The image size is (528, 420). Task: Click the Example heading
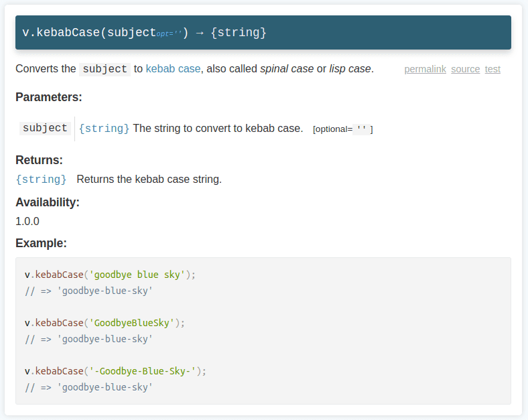click(41, 242)
